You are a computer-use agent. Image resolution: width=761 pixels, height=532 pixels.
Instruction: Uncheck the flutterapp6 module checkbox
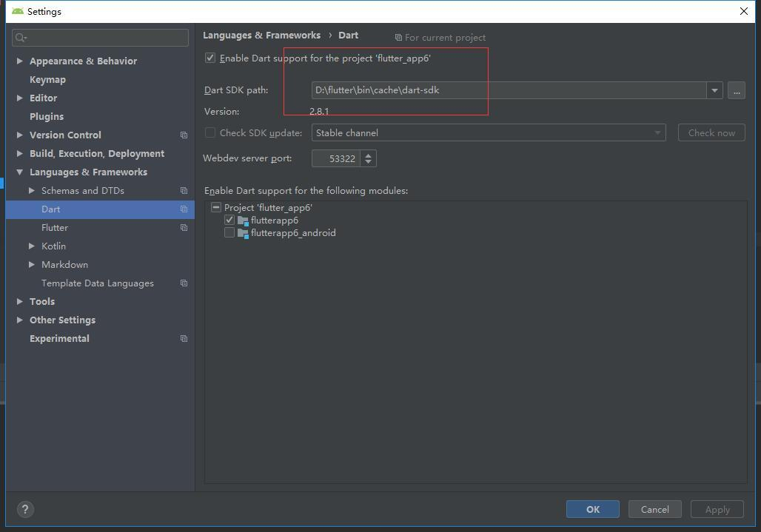pos(229,220)
